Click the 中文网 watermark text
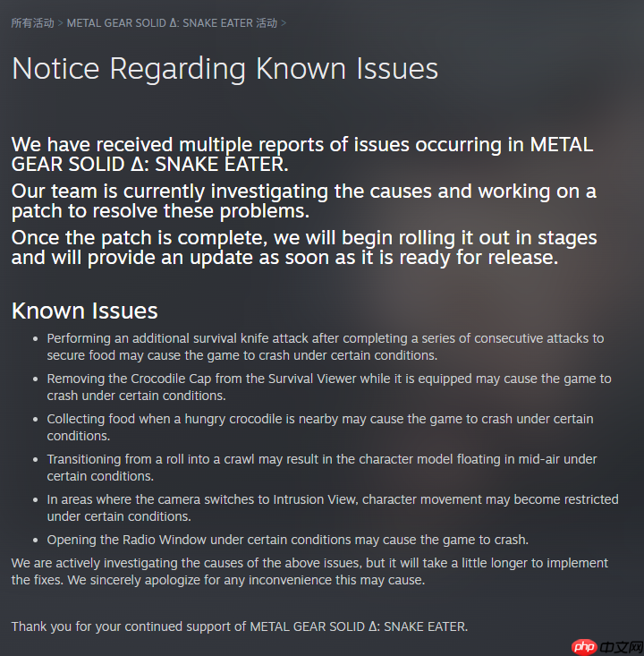Viewport: 644px width, 656px height. pos(622,647)
